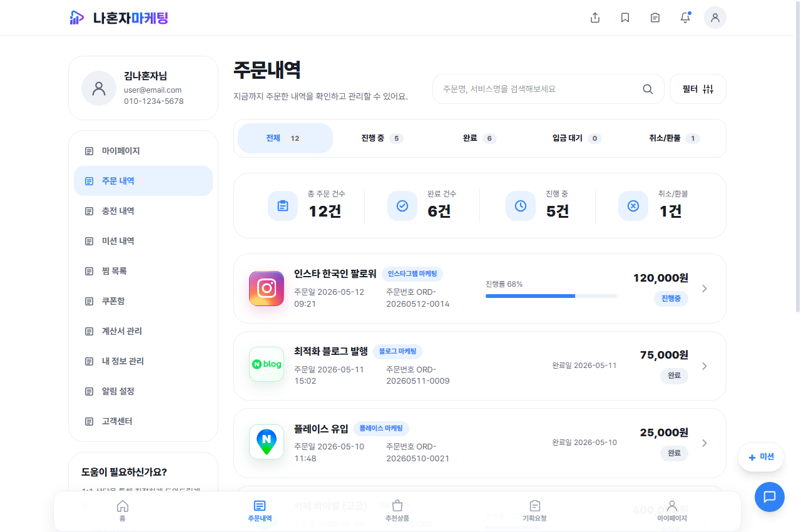Click the 진행률 68% progress bar

[x=551, y=295]
